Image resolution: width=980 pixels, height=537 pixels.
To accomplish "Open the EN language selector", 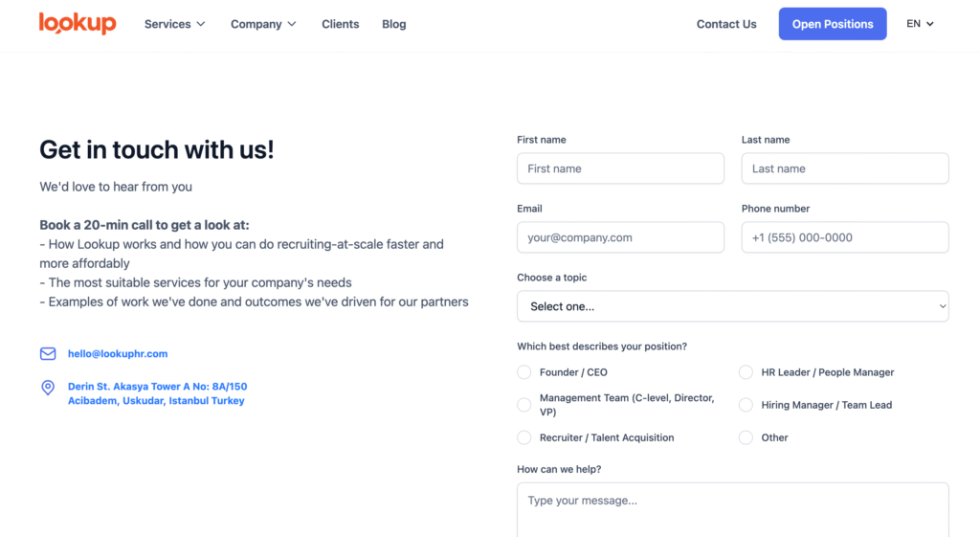I will tap(920, 24).
